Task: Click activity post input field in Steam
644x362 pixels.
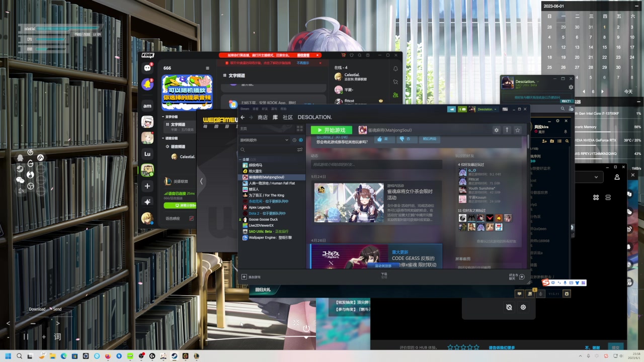Action: (x=376, y=164)
